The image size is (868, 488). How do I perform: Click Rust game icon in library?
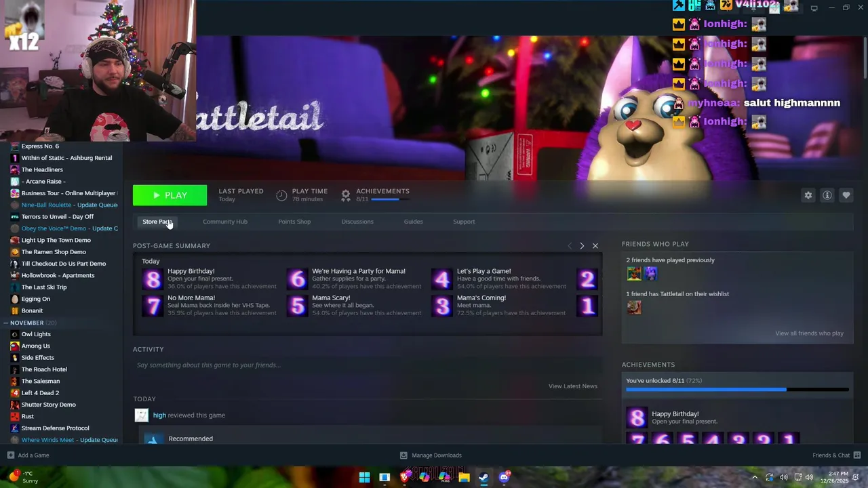coord(15,416)
